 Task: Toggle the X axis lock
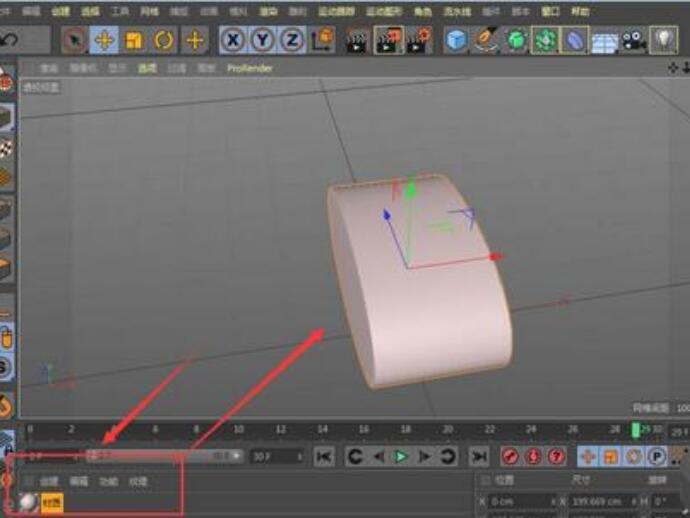pyautogui.click(x=233, y=40)
